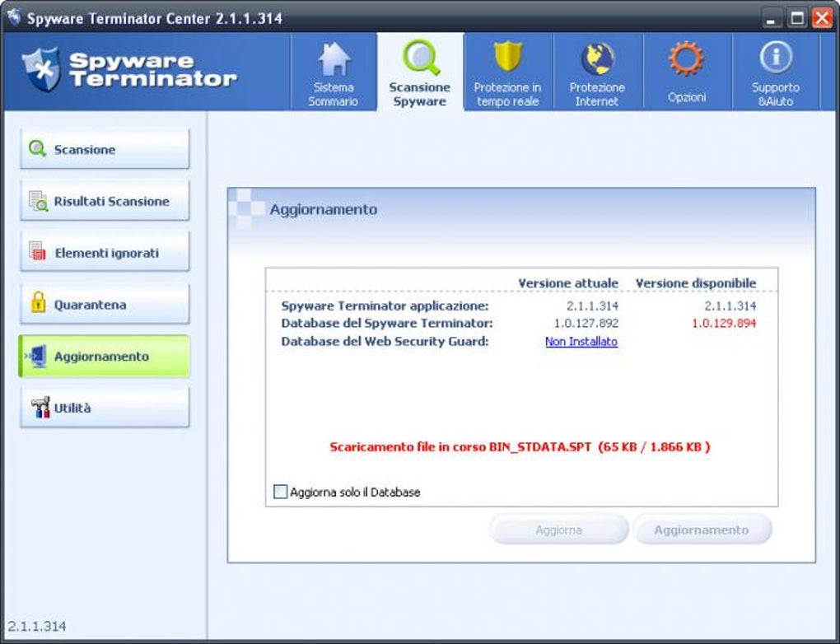Select the Scansione Spyware magnifier icon
This screenshot has width=840, height=644.
[421, 58]
